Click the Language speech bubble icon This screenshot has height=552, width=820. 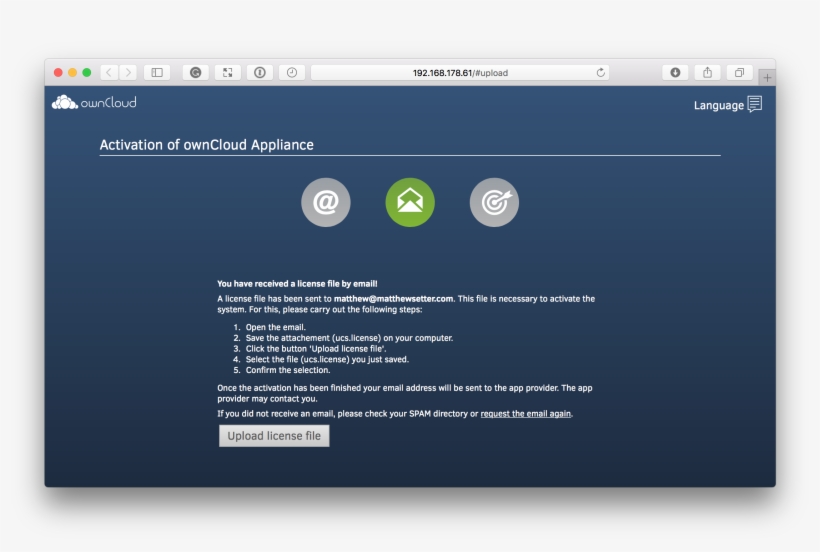click(x=755, y=104)
